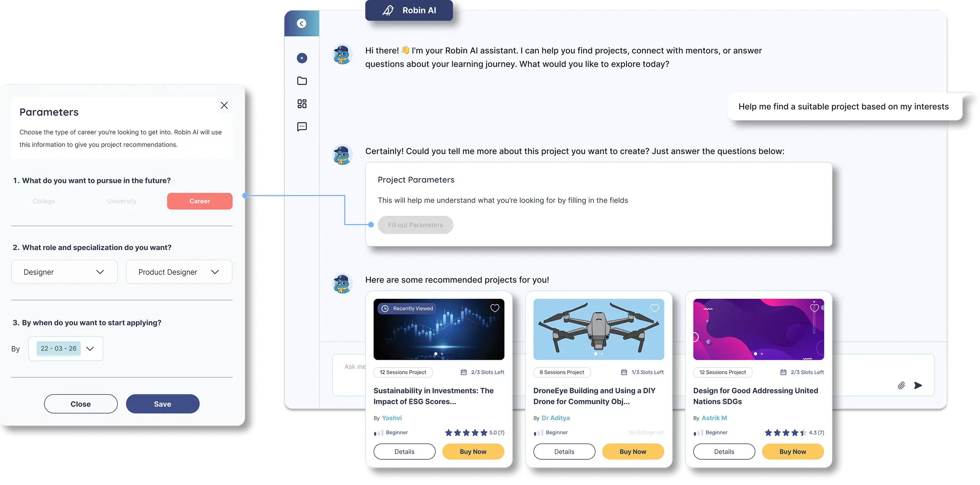
Task: Open the folder icon in the sidebar
Action: point(302,81)
